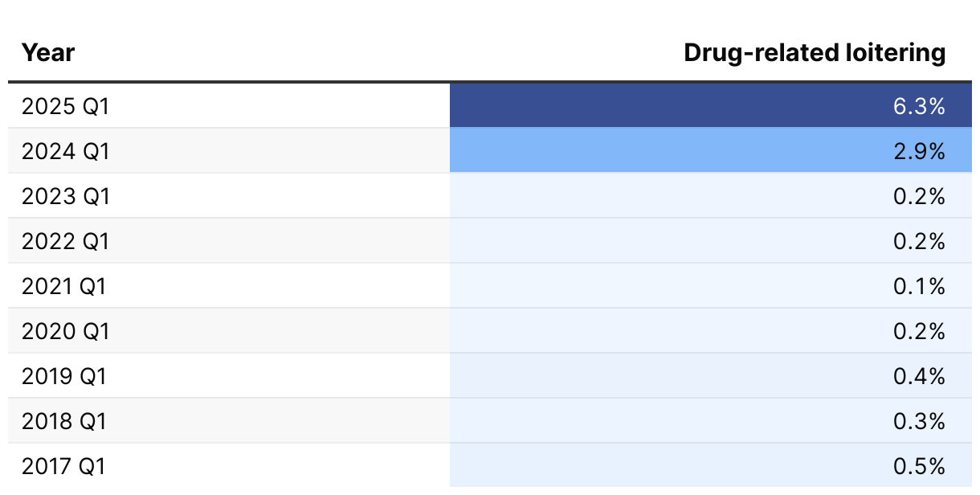The width and height of the screenshot is (980, 495).
Task: Click the dark blue 6.3% cell
Action: coord(711,105)
